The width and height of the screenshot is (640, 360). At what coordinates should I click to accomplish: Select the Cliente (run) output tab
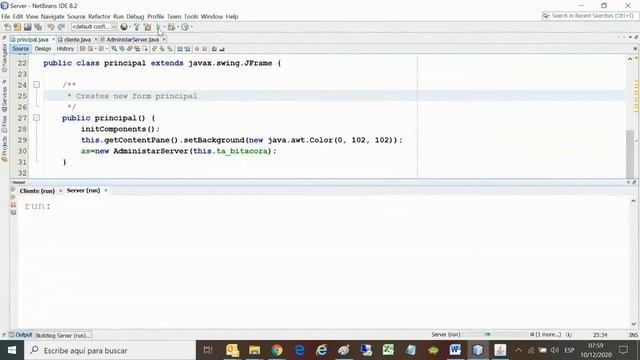tap(37, 191)
